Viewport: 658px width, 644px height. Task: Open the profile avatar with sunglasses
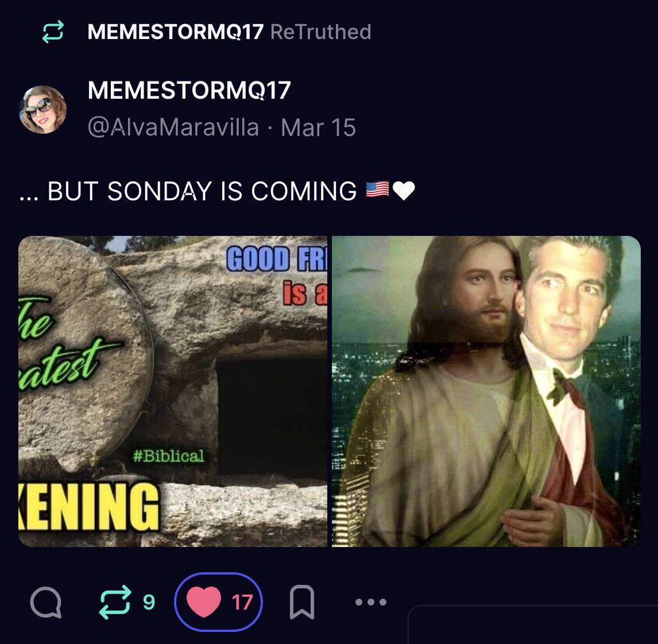pos(43,110)
